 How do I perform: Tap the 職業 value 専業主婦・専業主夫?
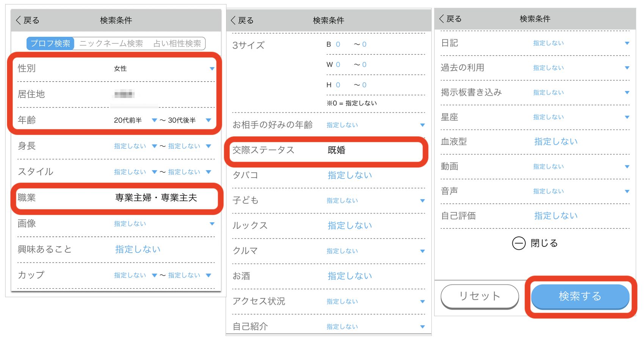[156, 198]
